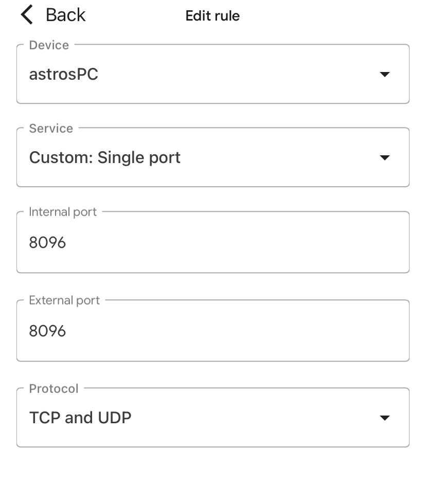
Task: Click the Device dropdown arrow icon
Action: 384,75
